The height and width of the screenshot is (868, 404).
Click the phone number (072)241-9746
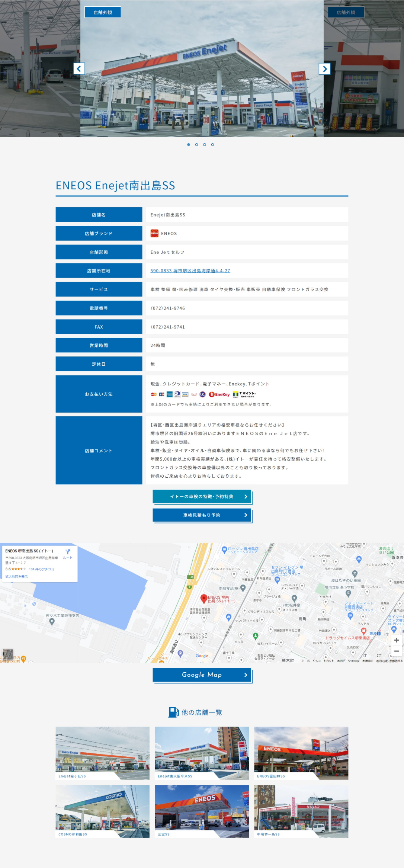[x=168, y=308]
